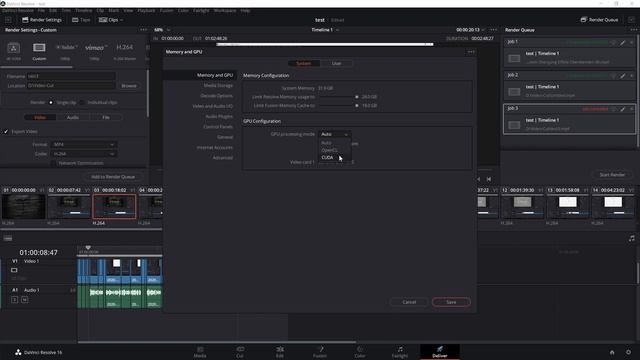Edit Job 3 with the pencil icon
640x360 pixels.
(622, 109)
